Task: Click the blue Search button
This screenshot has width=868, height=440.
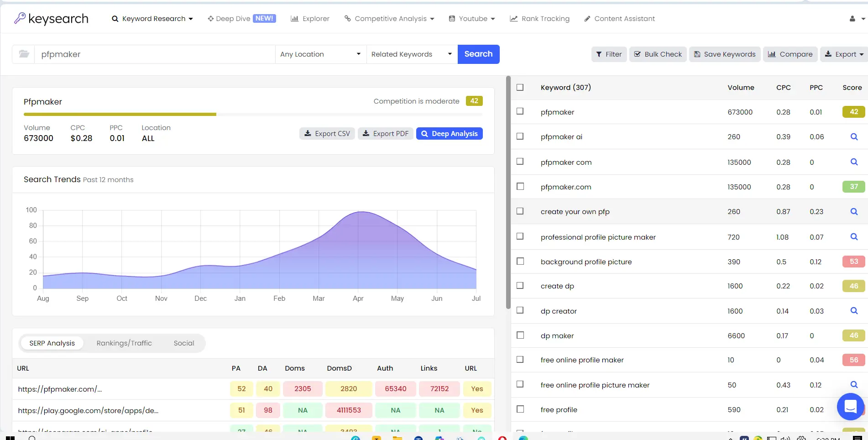Action: 478,54
